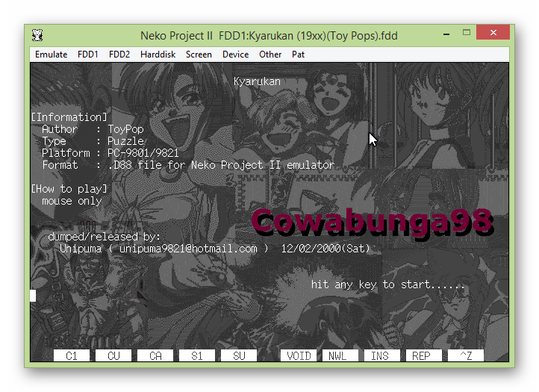The height and width of the screenshot is (392, 539).
Task: Click the window title bar text
Action: pyautogui.click(x=269, y=35)
